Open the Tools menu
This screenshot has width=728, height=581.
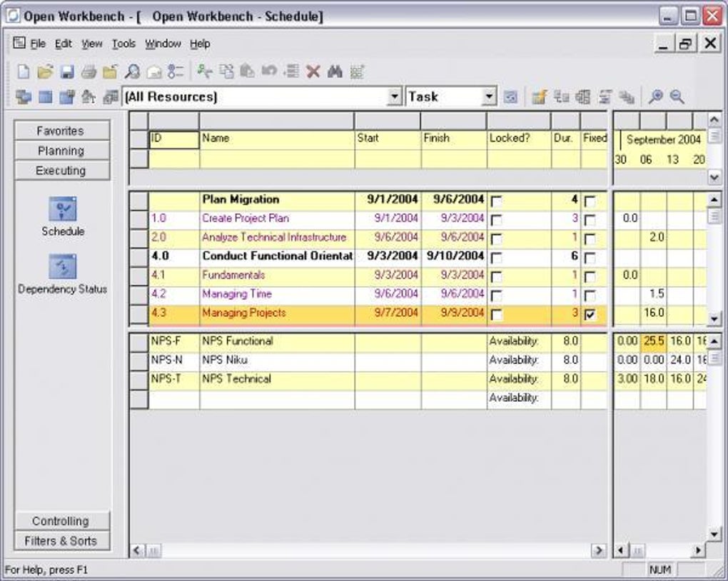(x=123, y=44)
